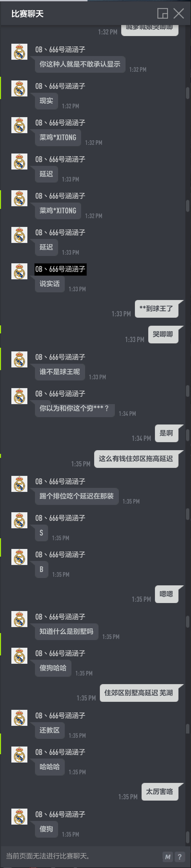Image resolution: width=191 pixels, height=868 pixels.
Task: Open help via the question mark icon
Action: 180,857
